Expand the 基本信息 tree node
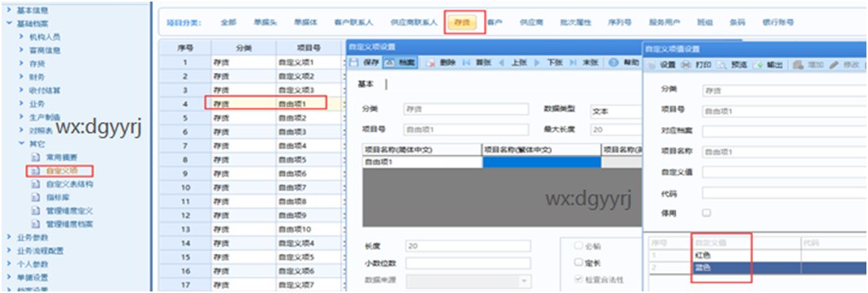 pyautogui.click(x=9, y=10)
